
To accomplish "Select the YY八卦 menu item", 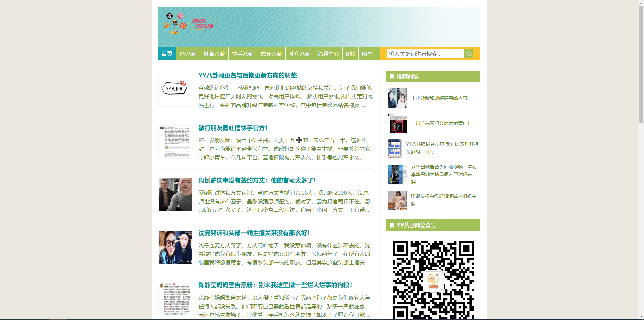I will pos(187,54).
